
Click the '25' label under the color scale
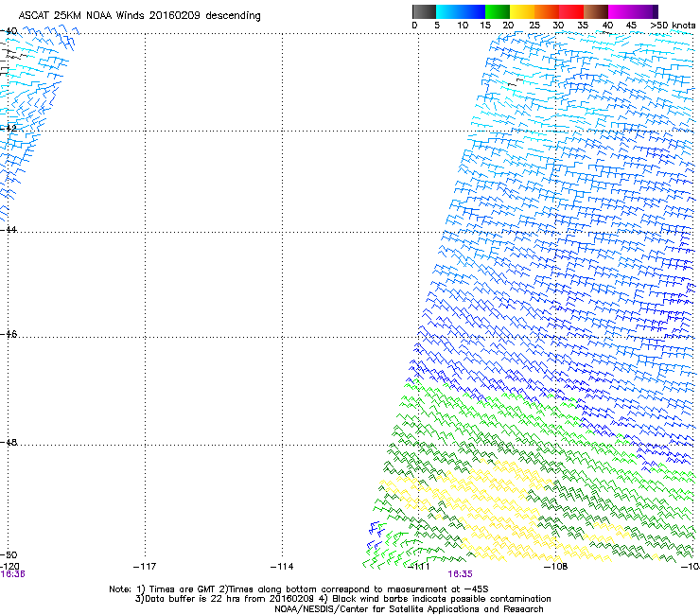534,26
